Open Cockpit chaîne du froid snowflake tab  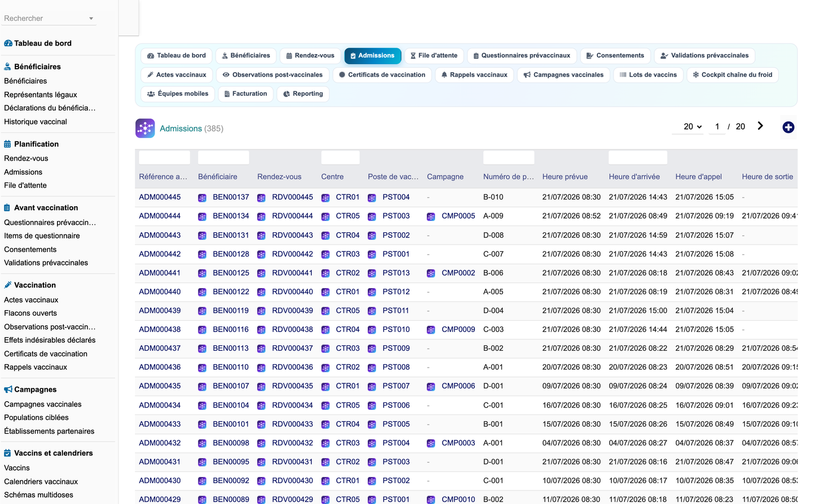coord(732,75)
